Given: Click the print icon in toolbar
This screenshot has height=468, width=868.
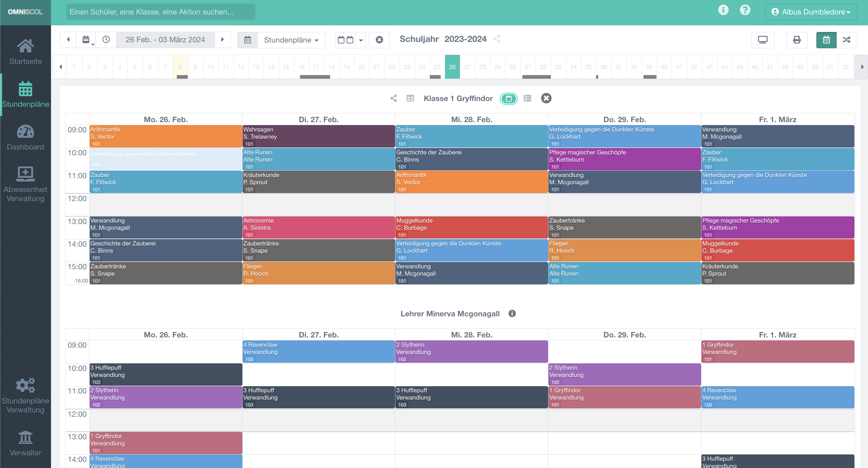Looking at the screenshot, I should (x=796, y=40).
